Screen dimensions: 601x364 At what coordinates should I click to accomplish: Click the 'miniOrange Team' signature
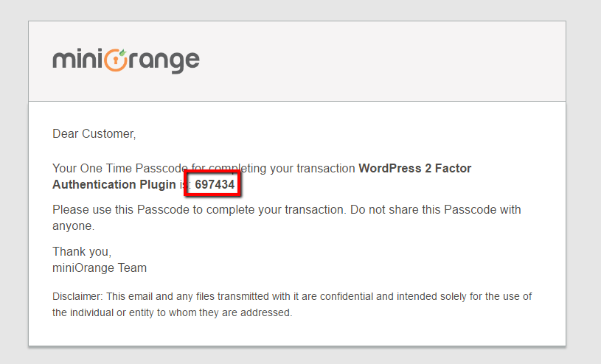pos(100,267)
